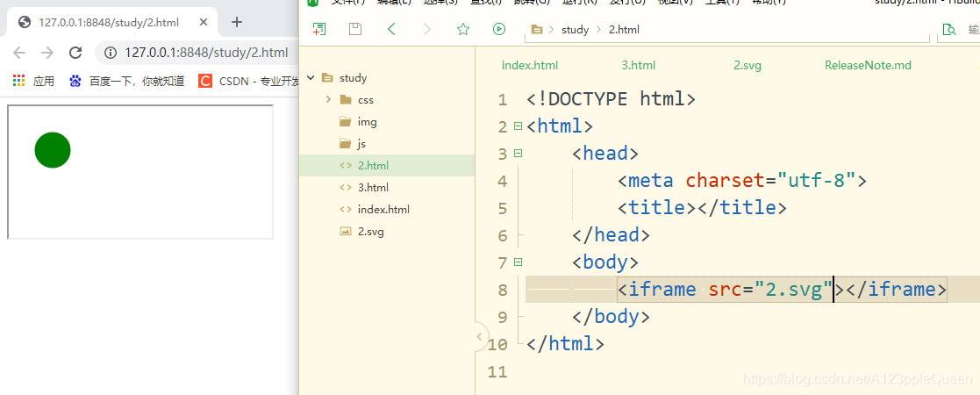Click the save icon in HBuilderX toolbar
This screenshot has height=395, width=980.
pyautogui.click(x=355, y=29)
